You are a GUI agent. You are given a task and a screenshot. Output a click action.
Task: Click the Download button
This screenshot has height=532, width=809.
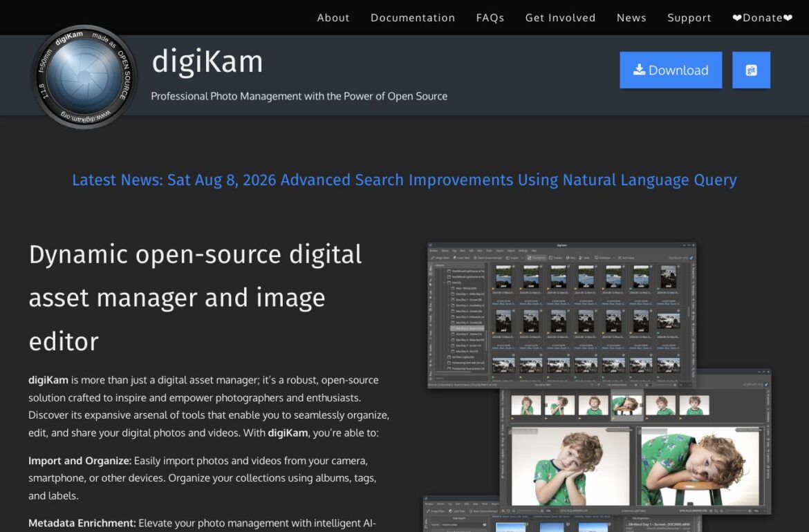point(671,70)
